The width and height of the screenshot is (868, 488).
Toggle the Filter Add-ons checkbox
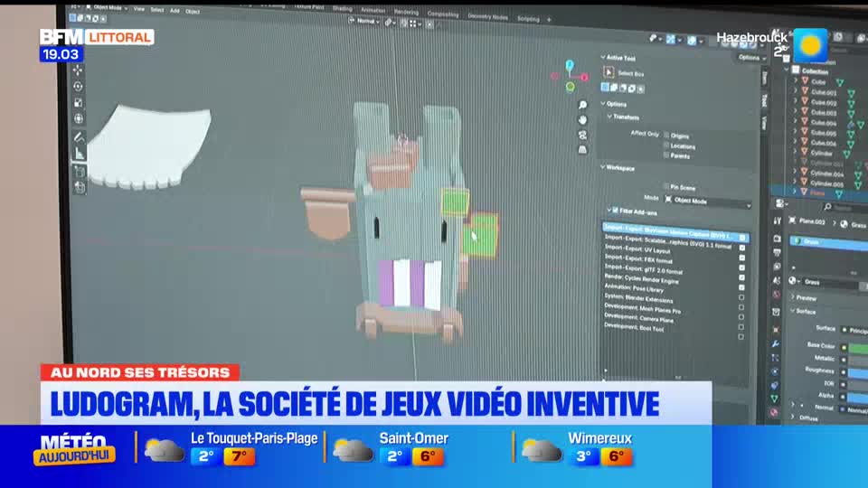pyautogui.click(x=616, y=210)
